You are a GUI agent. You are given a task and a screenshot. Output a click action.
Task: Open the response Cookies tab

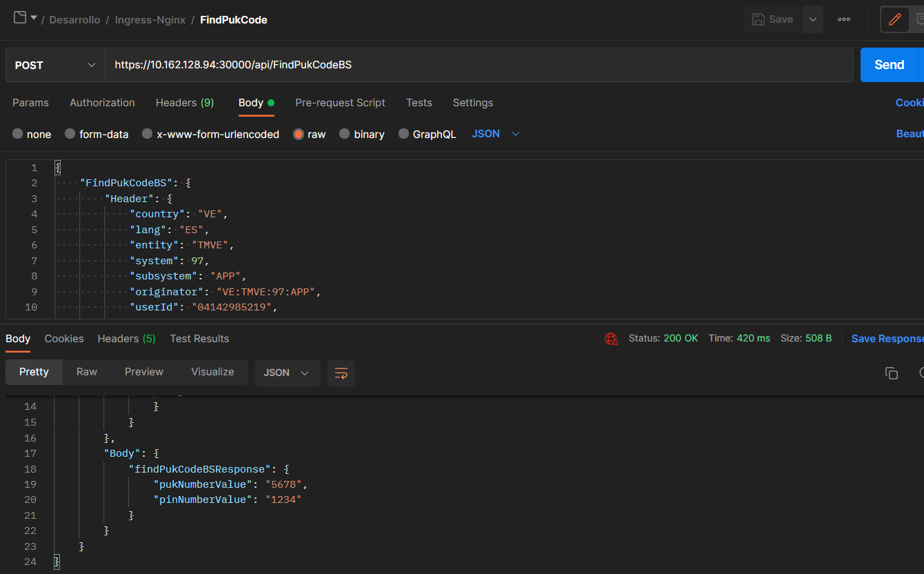click(x=64, y=339)
